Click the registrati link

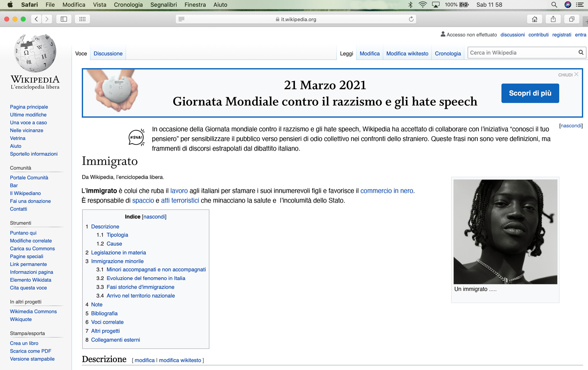562,35
